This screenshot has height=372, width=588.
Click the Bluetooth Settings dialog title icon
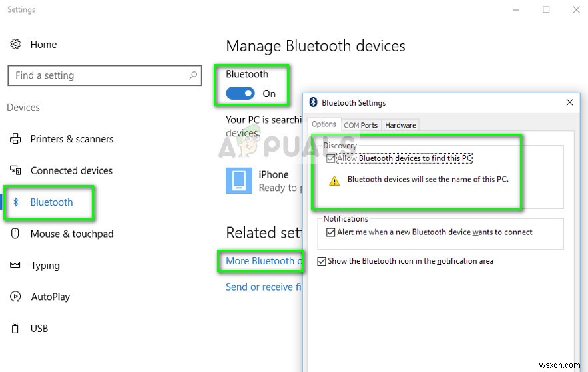tap(313, 102)
